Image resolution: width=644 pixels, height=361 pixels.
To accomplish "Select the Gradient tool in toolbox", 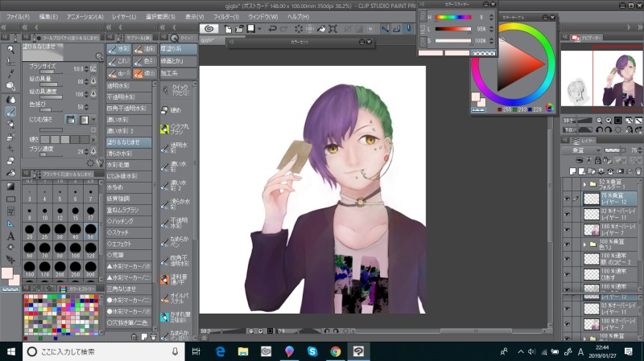I will [10, 187].
